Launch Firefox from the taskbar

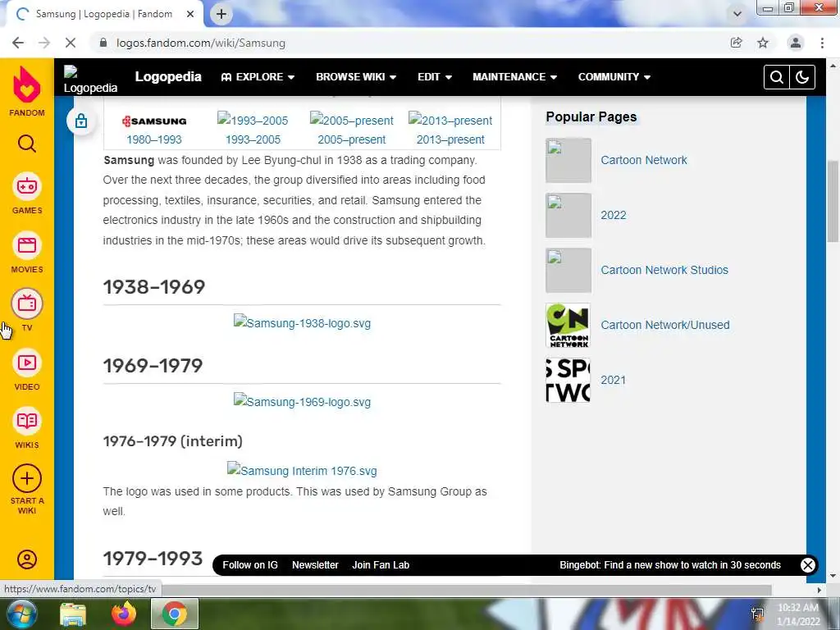(124, 614)
